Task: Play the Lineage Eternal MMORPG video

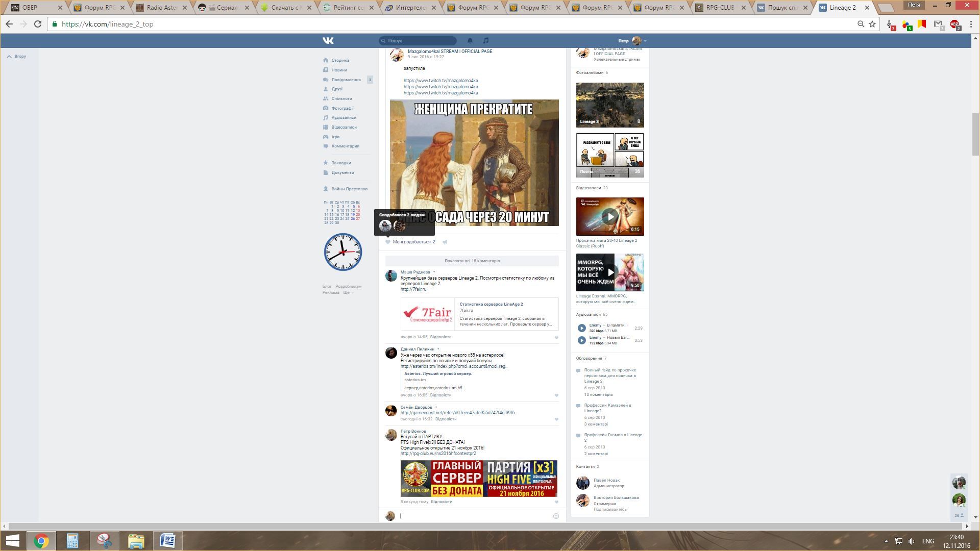Action: 610,272
